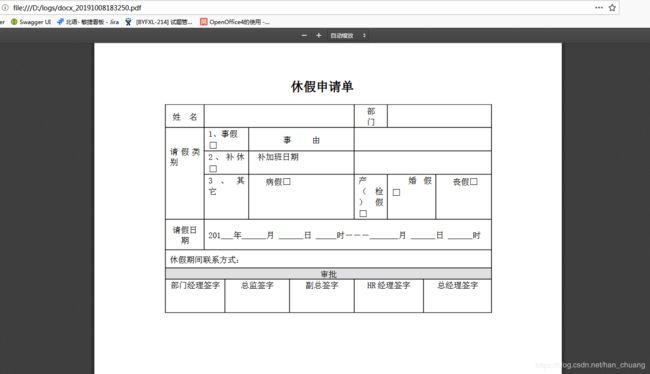Open the OpenOffice4 bookmark
The image size is (650, 374).
[x=235, y=22]
